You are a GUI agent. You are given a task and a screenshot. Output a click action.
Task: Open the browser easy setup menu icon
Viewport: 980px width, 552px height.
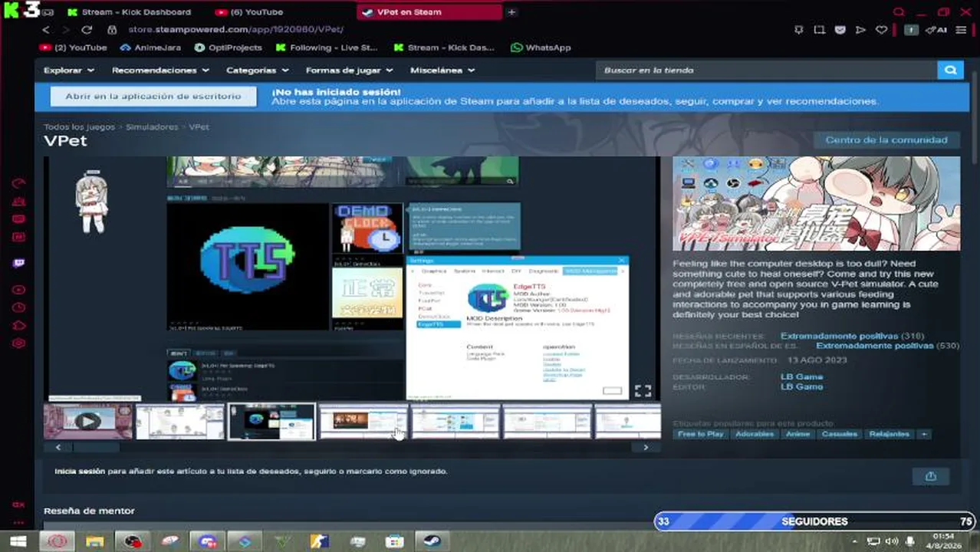pyautogui.click(x=962, y=30)
